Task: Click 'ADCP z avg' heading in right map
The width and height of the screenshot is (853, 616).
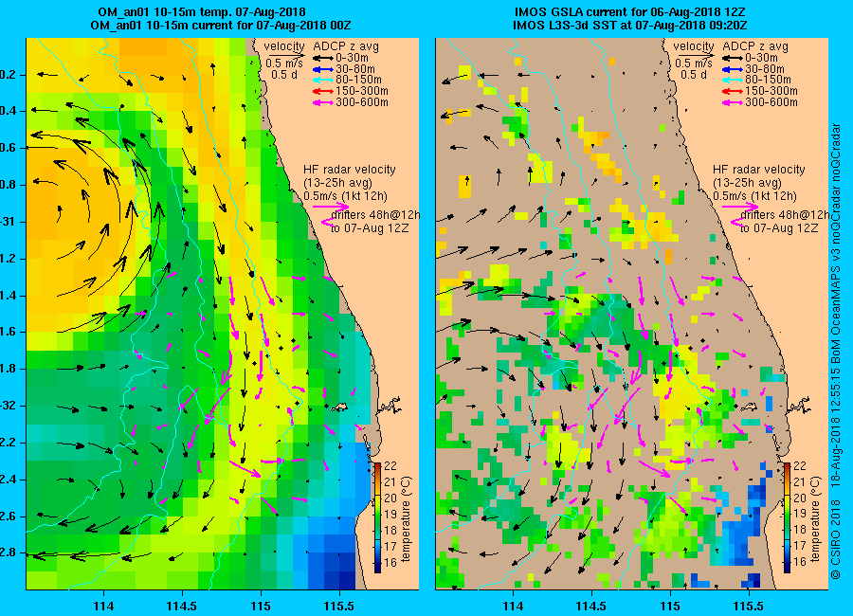Action: (755, 46)
